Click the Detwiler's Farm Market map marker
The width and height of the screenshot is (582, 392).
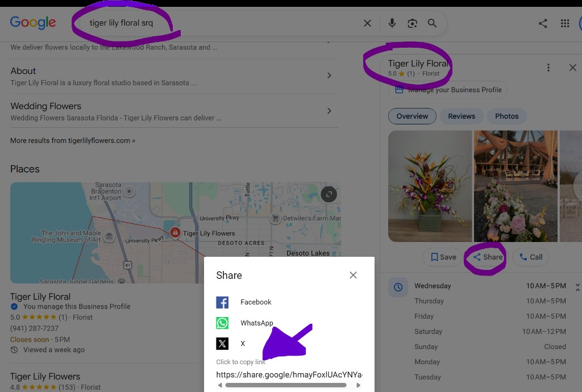click(x=275, y=218)
